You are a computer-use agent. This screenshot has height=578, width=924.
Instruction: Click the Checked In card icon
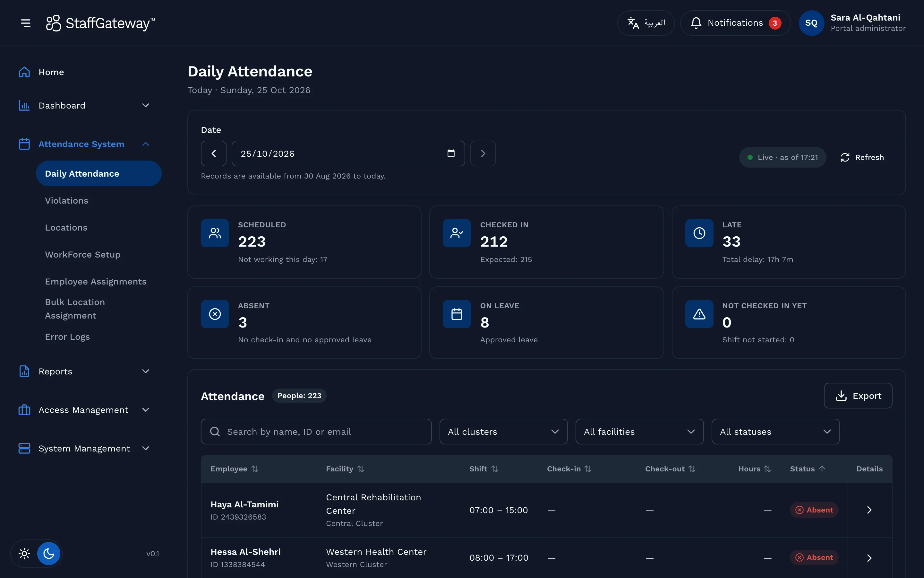click(x=457, y=233)
